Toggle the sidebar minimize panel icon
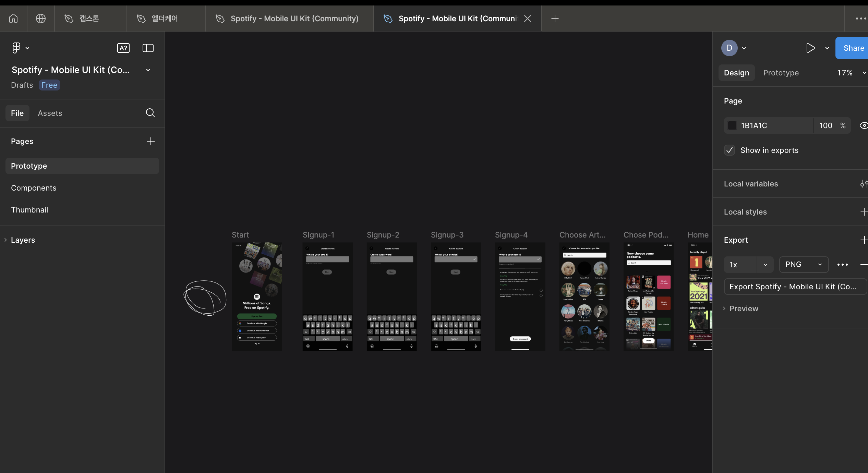 pos(148,48)
